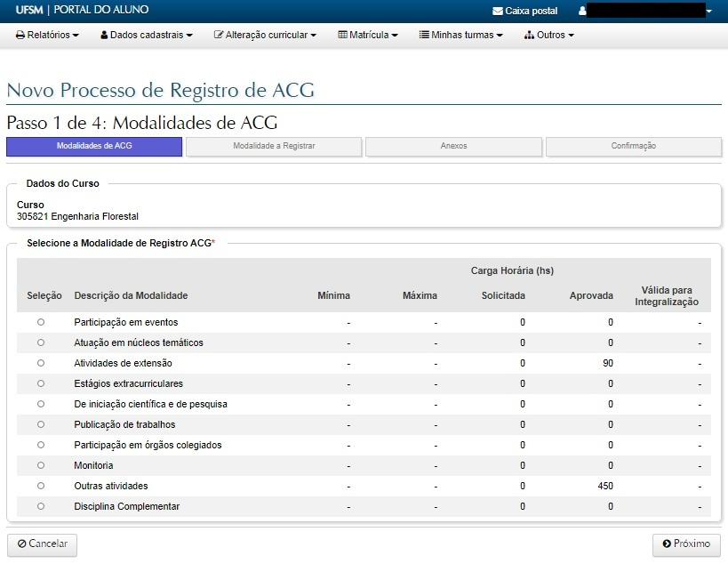Click the UFSM Portal do Aluno logo

coord(82,10)
